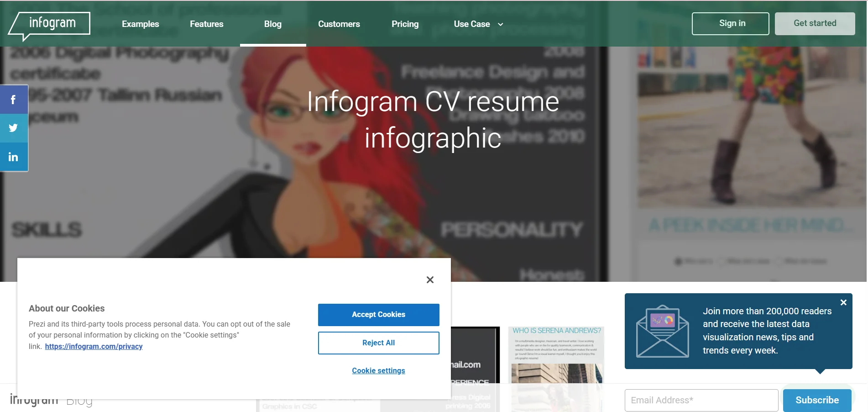The width and height of the screenshot is (868, 412).
Task: Open the infogram.com/privacy link
Action: pos(94,346)
